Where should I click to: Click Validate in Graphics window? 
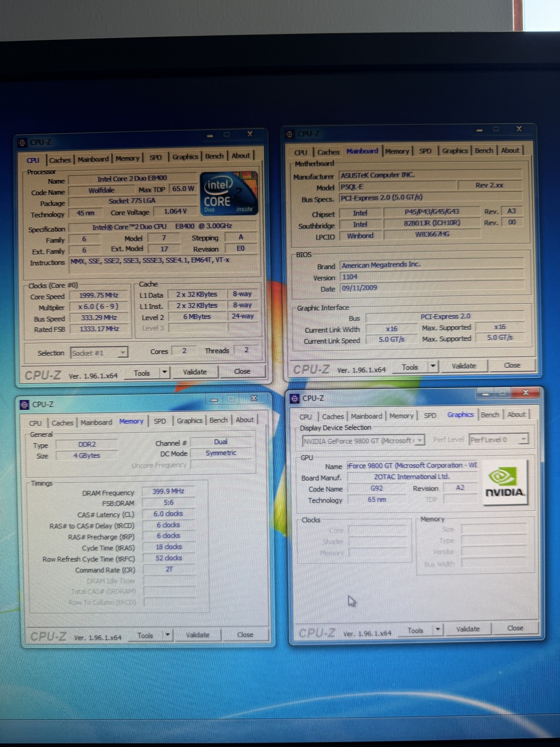[x=468, y=629]
